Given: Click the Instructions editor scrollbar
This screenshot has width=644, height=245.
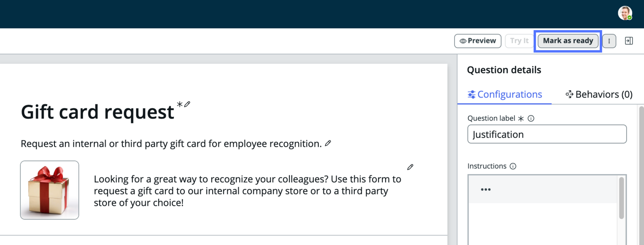Looking at the screenshot, I should click(x=621, y=198).
